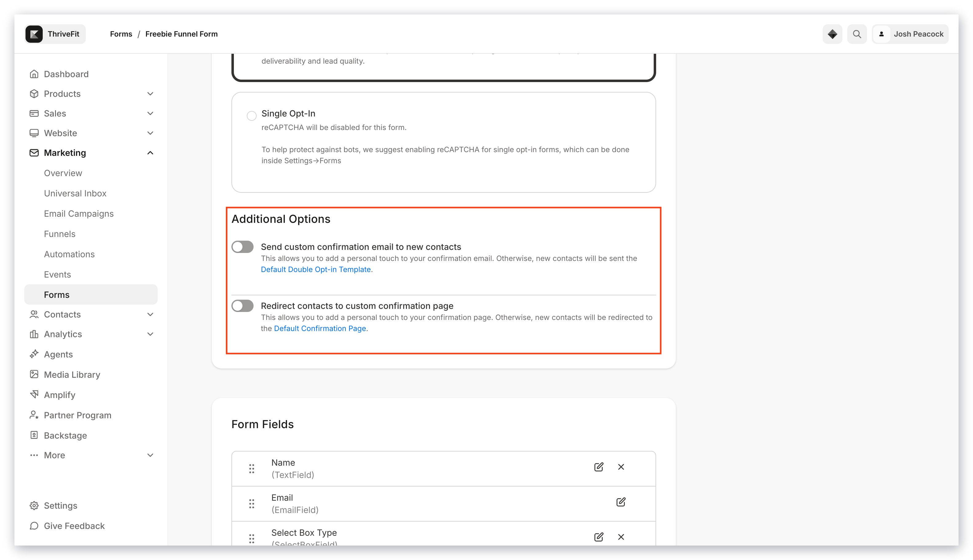Grab the Email field drag handle
Viewport: 973px width, 560px height.
point(251,503)
